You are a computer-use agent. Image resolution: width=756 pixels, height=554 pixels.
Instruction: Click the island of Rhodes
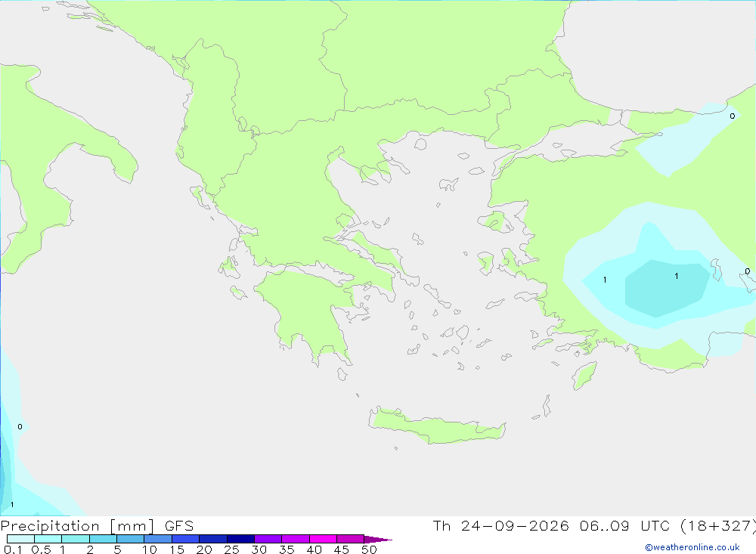click(584, 375)
